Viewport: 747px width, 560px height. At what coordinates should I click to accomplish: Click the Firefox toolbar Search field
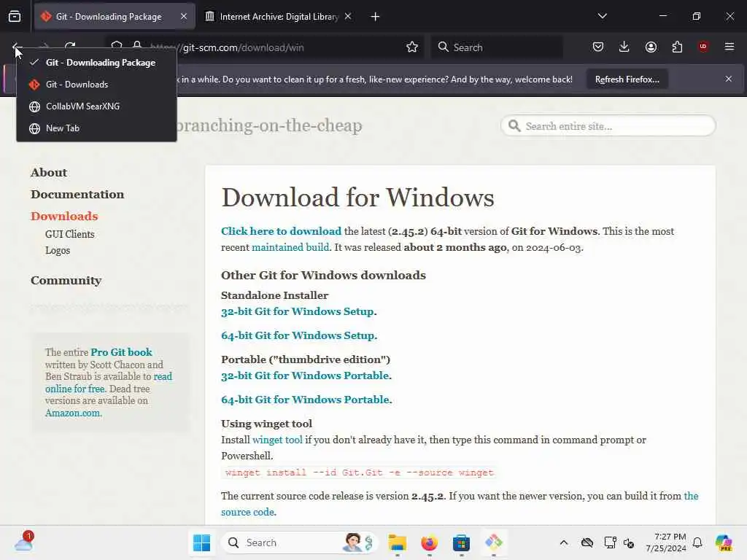coord(497,47)
